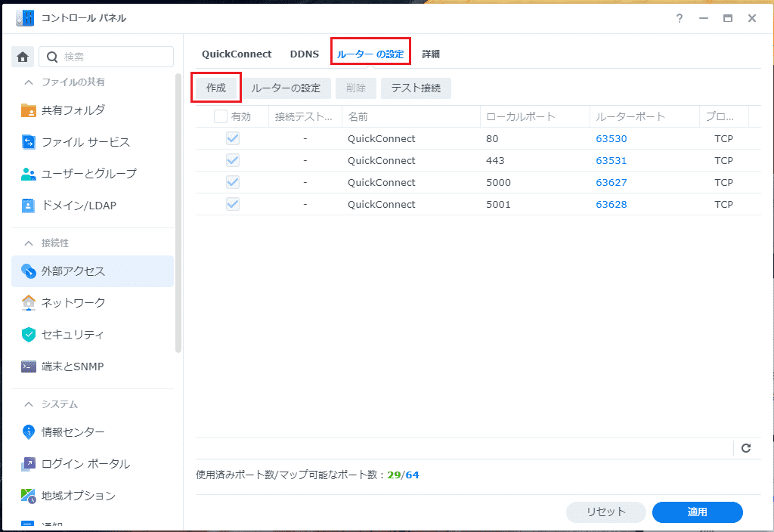Image resolution: width=774 pixels, height=532 pixels.
Task: Toggle the 有効 select-all header checkbox
Action: coord(220,116)
